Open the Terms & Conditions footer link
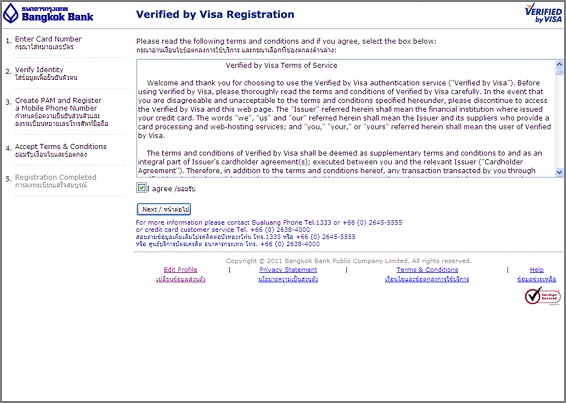Viewport: 566px width, 403px height. pos(427,269)
